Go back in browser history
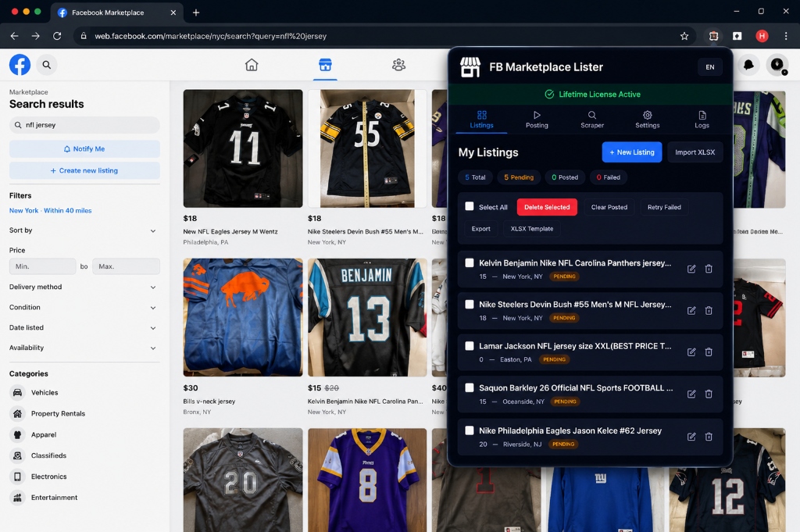The image size is (800, 532). (14, 36)
